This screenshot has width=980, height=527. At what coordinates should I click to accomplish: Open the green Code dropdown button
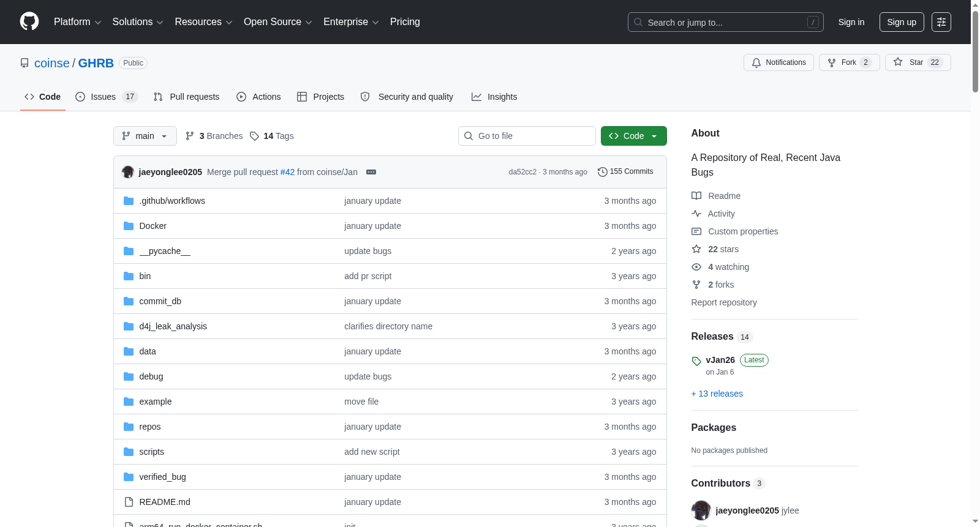tap(634, 136)
